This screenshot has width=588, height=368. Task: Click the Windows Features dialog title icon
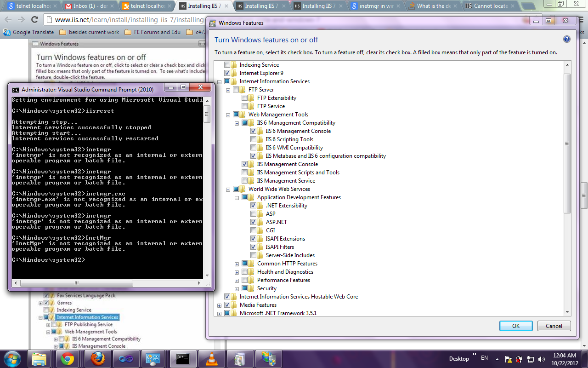coord(213,23)
